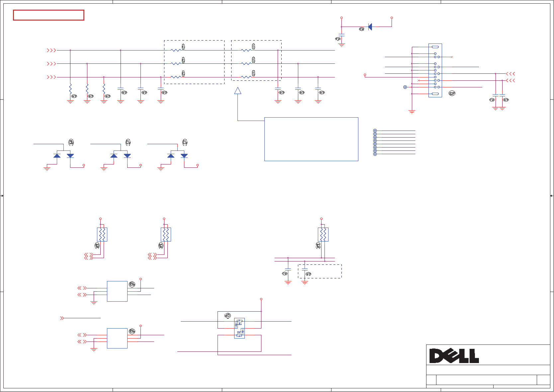Select bottom resistor in left dashed box
The image size is (554, 392).
coord(176,77)
